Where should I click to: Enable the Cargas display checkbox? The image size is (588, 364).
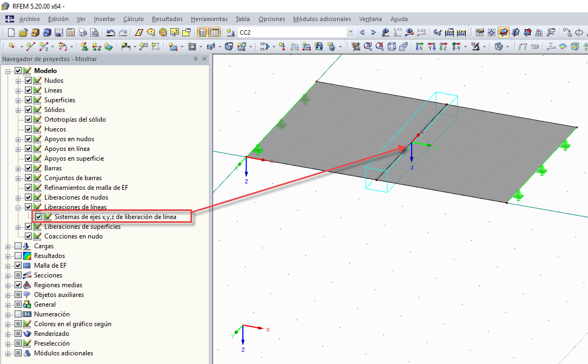coord(18,246)
